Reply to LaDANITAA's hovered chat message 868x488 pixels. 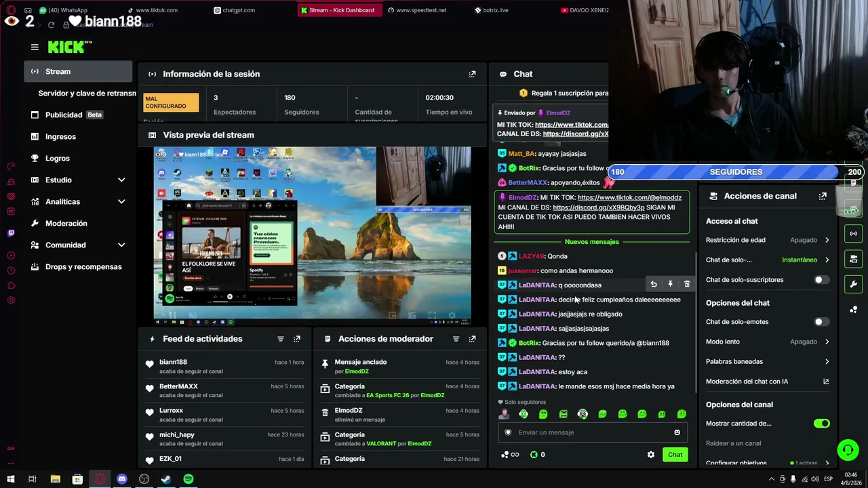653,285
